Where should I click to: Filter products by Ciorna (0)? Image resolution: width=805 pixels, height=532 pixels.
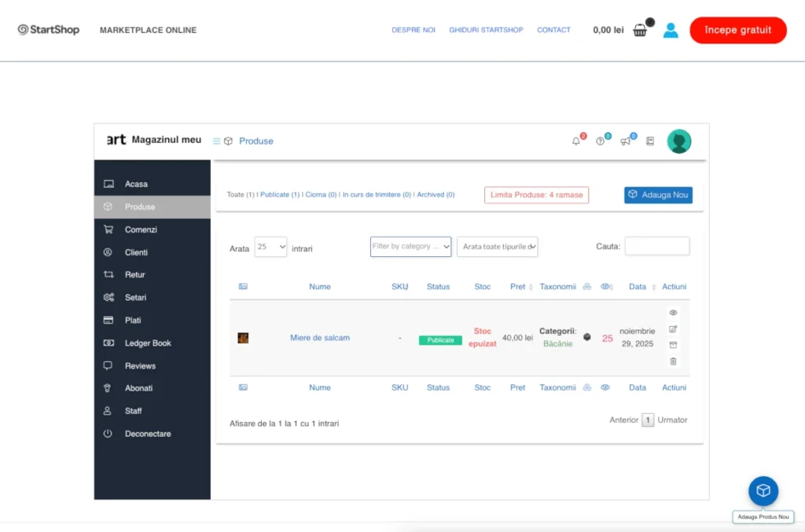tap(321, 194)
